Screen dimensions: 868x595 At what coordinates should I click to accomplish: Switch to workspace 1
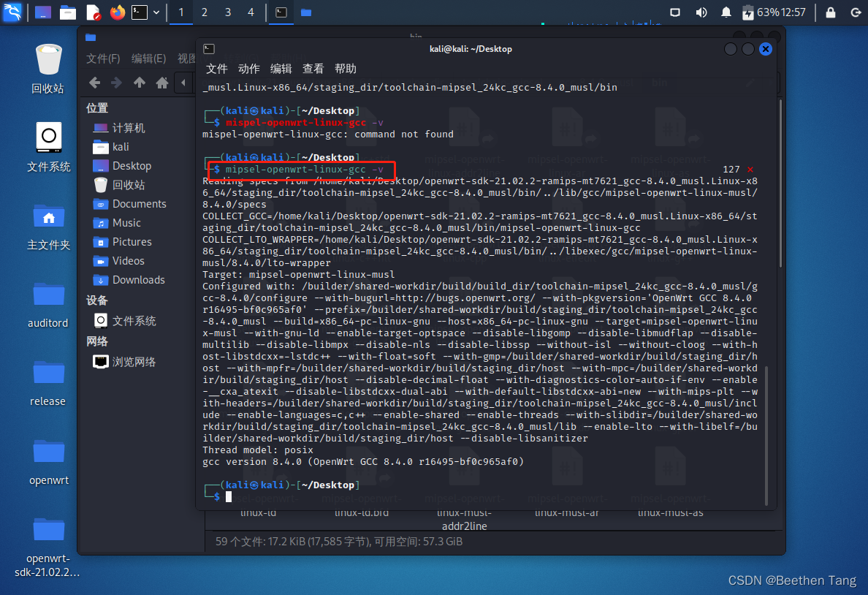(x=181, y=12)
